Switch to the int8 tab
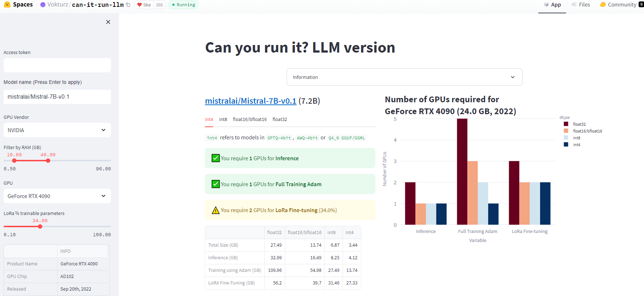 pos(223,119)
